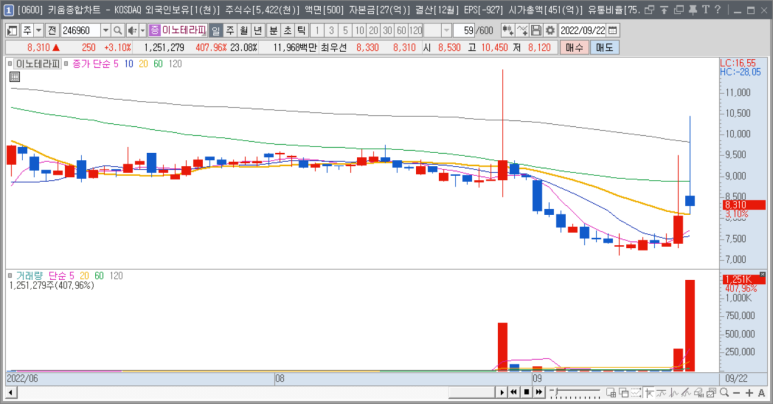Edit the date field 2022/09/22

[582, 31]
